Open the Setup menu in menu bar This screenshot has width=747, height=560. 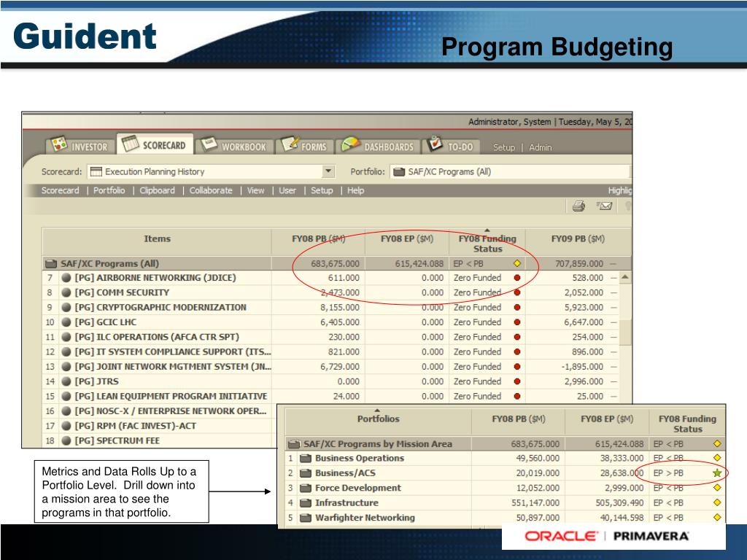[322, 190]
